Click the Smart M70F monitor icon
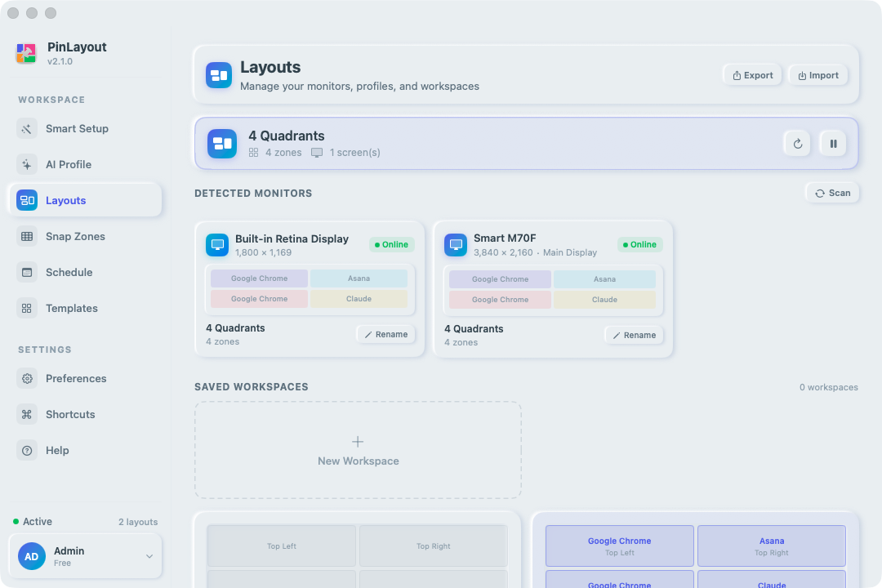882x588 pixels. click(456, 245)
